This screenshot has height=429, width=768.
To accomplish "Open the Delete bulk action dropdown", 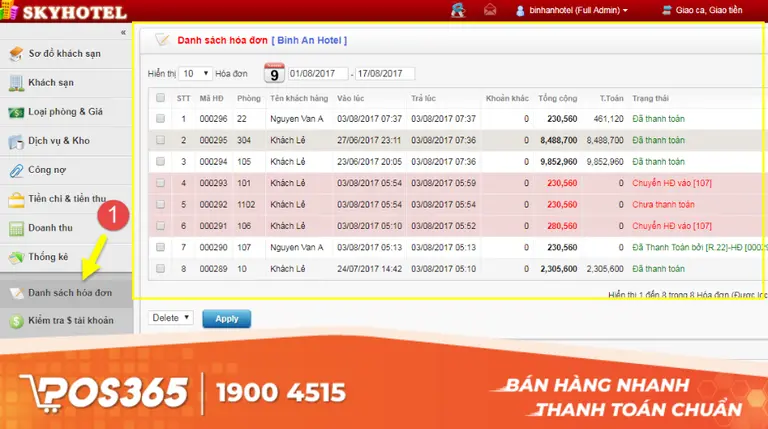I will tap(170, 318).
